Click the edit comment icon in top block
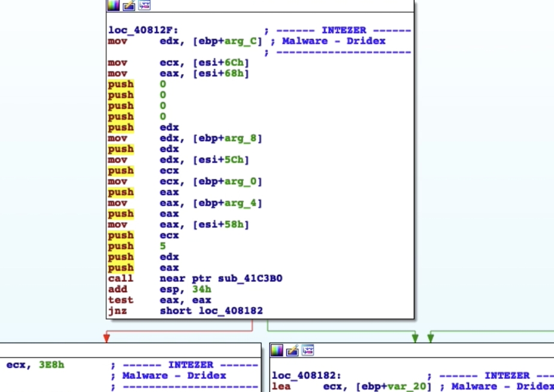 [x=129, y=5]
